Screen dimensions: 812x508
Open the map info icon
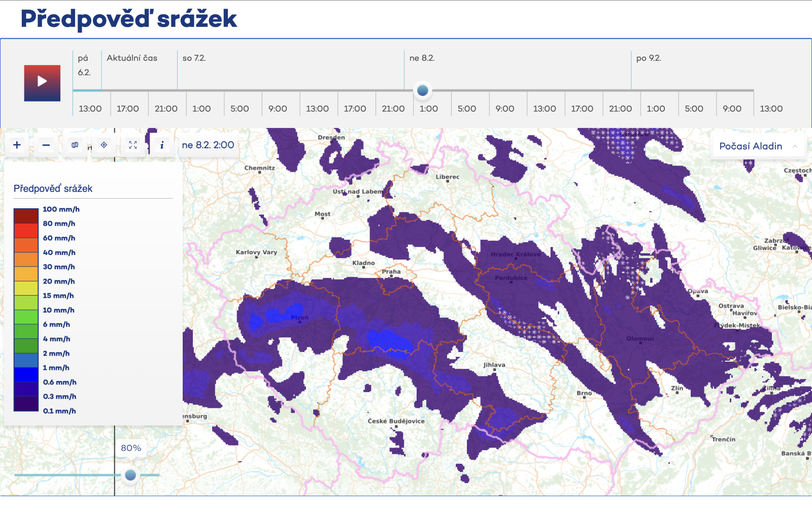[162, 145]
